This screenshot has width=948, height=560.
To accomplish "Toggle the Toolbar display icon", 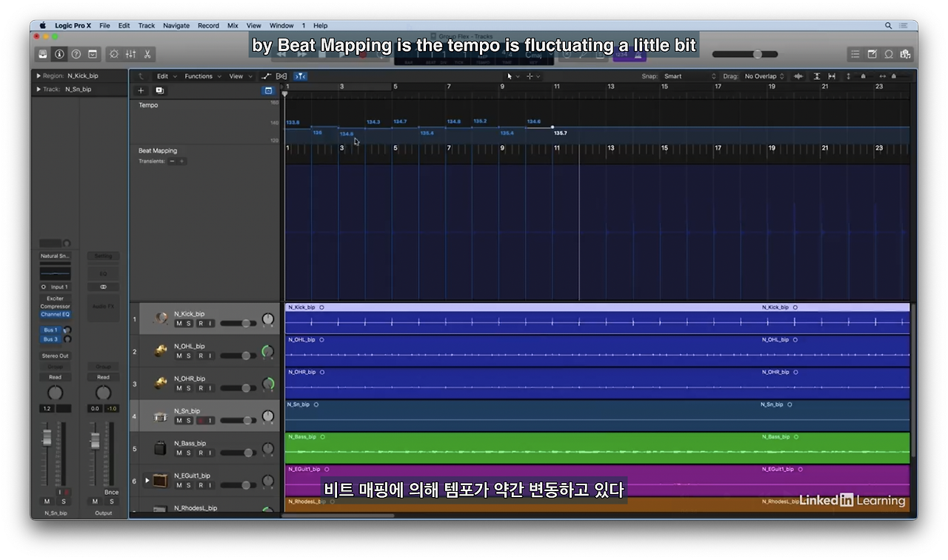I will pyautogui.click(x=93, y=54).
